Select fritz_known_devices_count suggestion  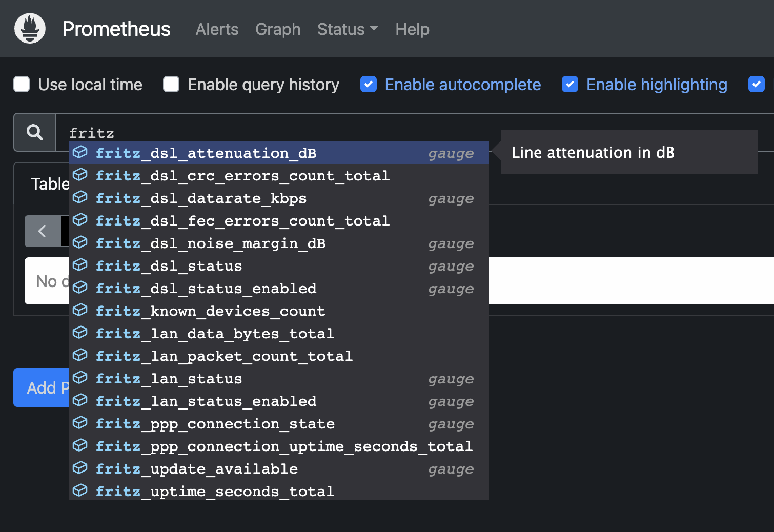pos(279,311)
